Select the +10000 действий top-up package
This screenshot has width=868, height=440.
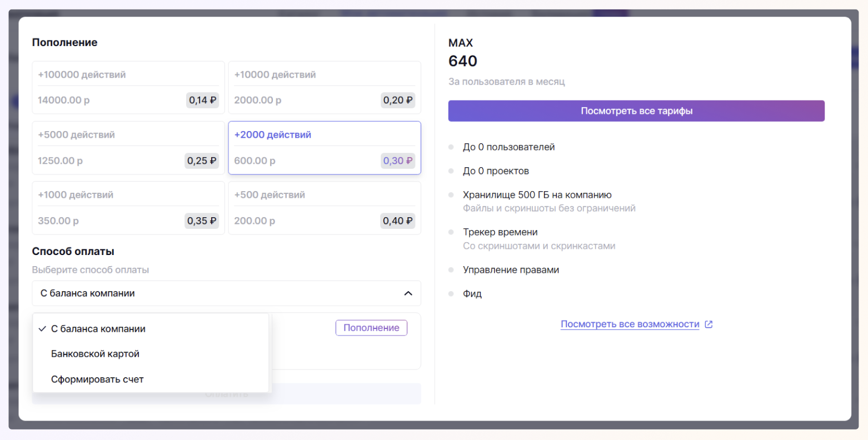coord(325,87)
